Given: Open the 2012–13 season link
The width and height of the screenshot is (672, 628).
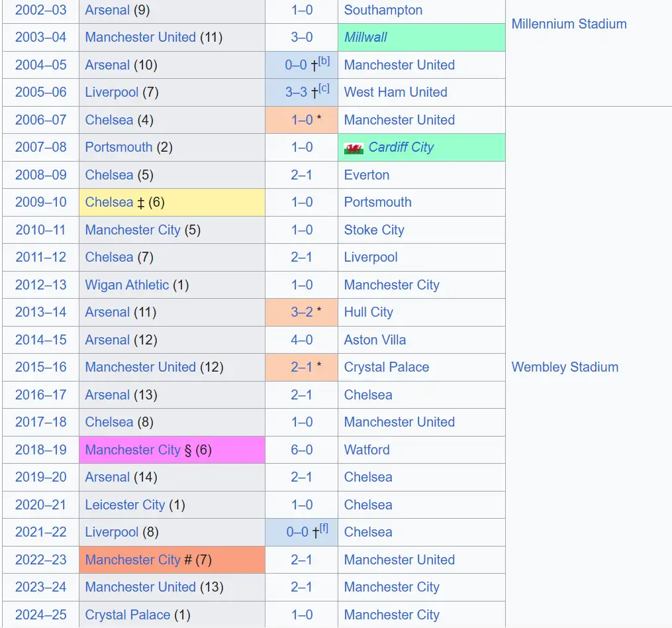Looking at the screenshot, I should (40, 284).
